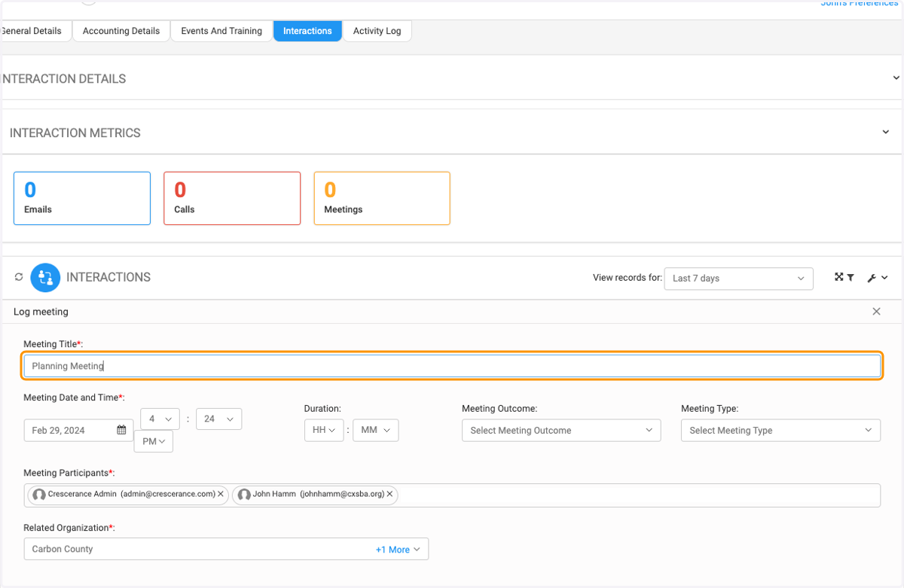
Task: Open the Duration MM dropdown
Action: coord(375,430)
